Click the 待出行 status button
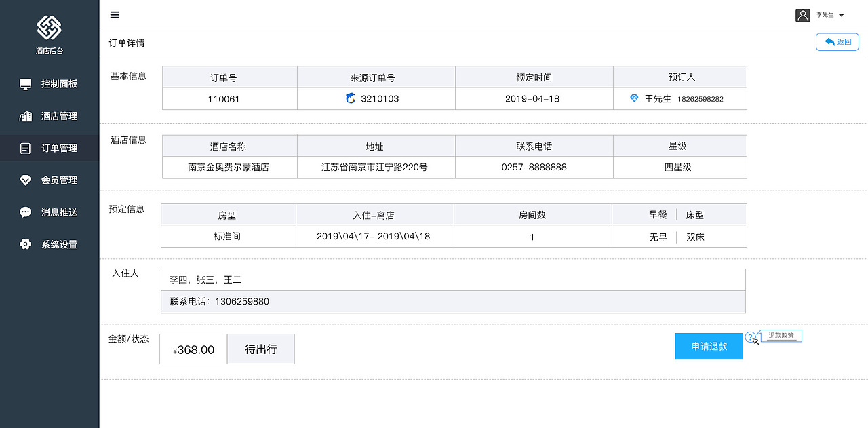The image size is (868, 428). coord(260,349)
